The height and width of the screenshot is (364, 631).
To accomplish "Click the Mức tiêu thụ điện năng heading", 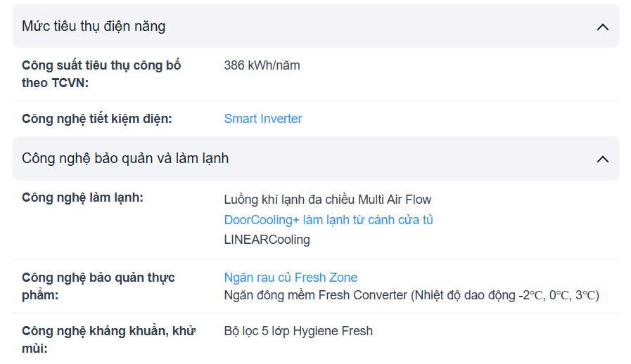I will coord(94,27).
